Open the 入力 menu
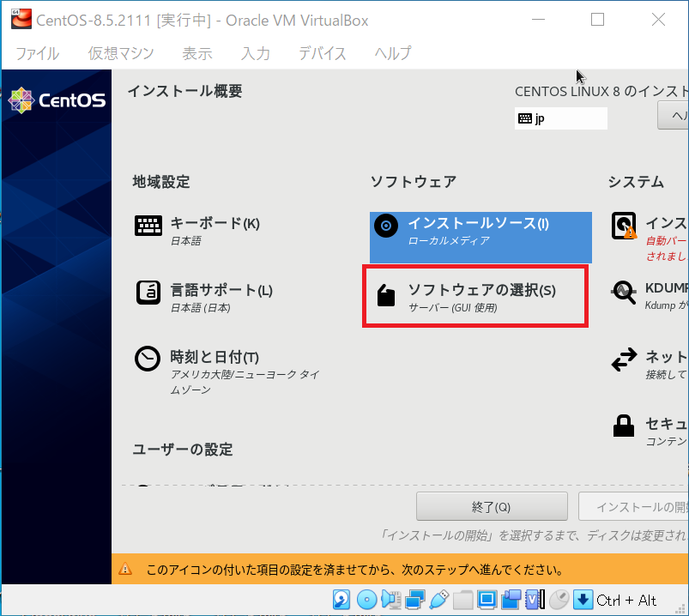This screenshot has width=689, height=616. [x=256, y=53]
